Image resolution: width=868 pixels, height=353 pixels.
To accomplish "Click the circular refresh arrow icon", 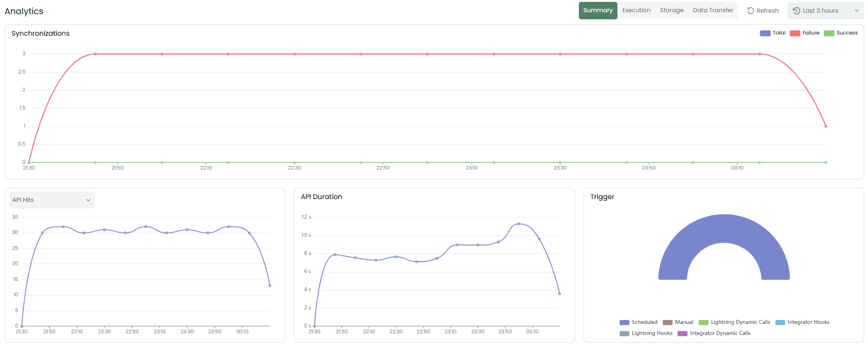I will click(x=751, y=11).
